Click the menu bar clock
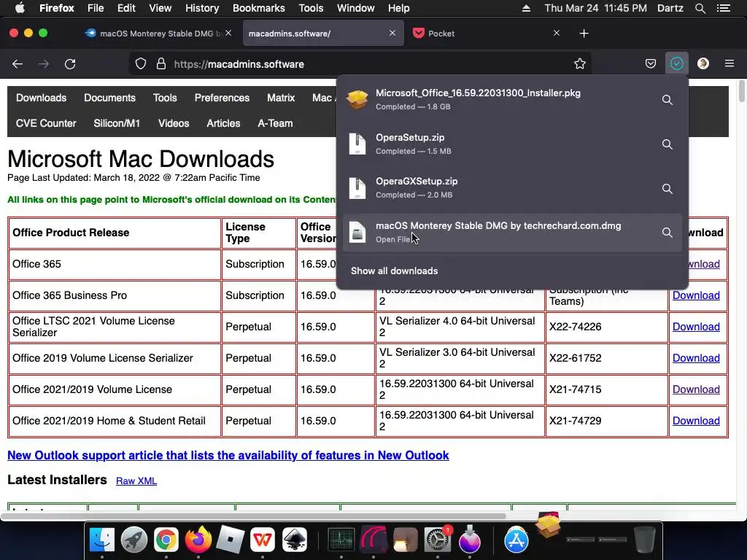The width and height of the screenshot is (747, 560). pos(595,8)
